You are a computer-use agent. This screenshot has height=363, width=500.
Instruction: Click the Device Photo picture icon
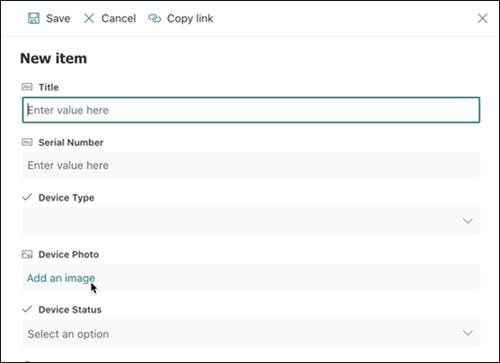click(x=27, y=255)
